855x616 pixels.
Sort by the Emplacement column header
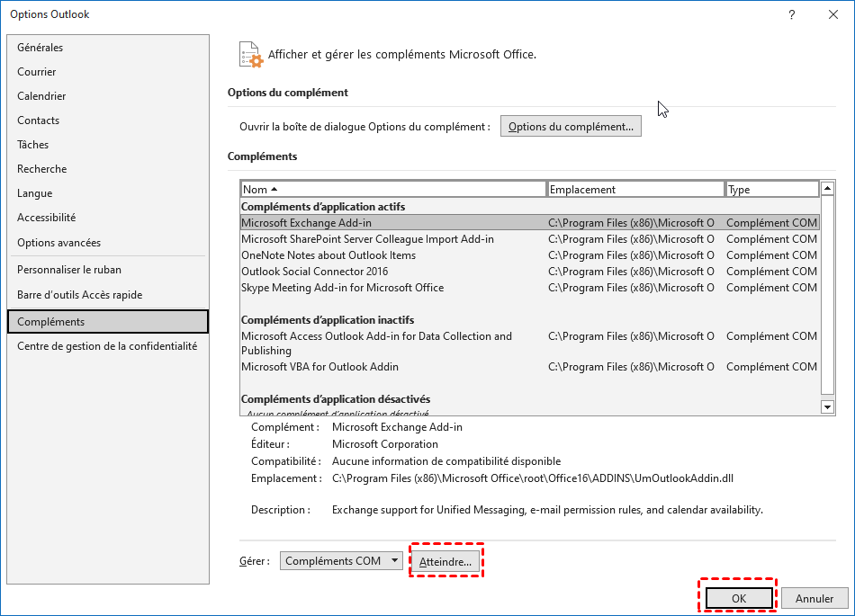click(635, 190)
